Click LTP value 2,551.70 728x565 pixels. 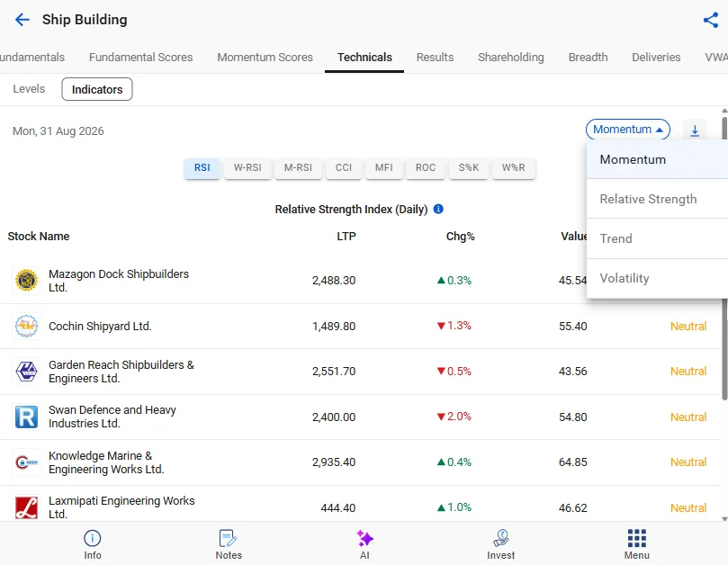(x=334, y=372)
